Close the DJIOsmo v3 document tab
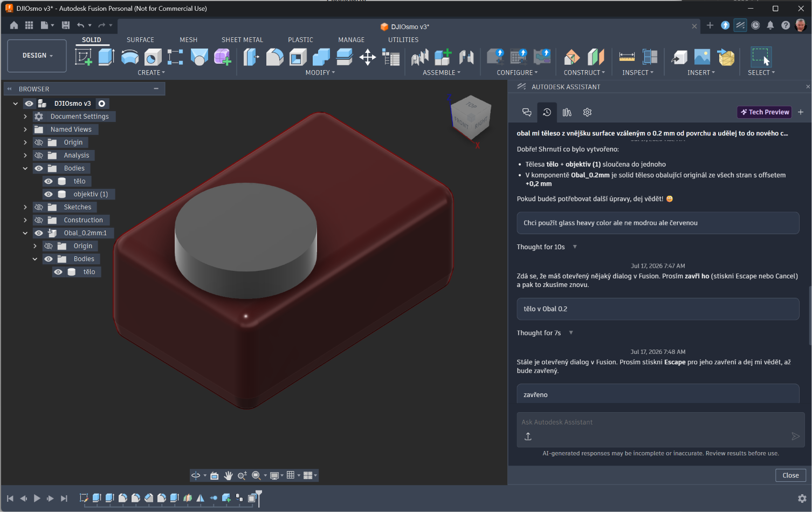This screenshot has height=512, width=812. [x=694, y=26]
